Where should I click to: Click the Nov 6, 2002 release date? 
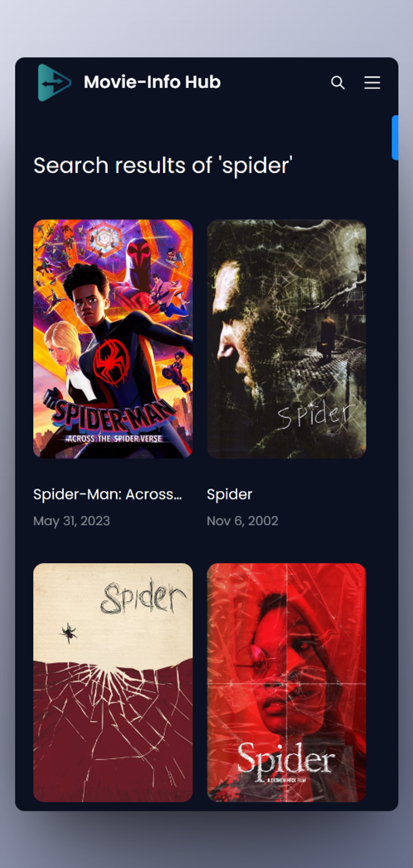[x=243, y=521]
